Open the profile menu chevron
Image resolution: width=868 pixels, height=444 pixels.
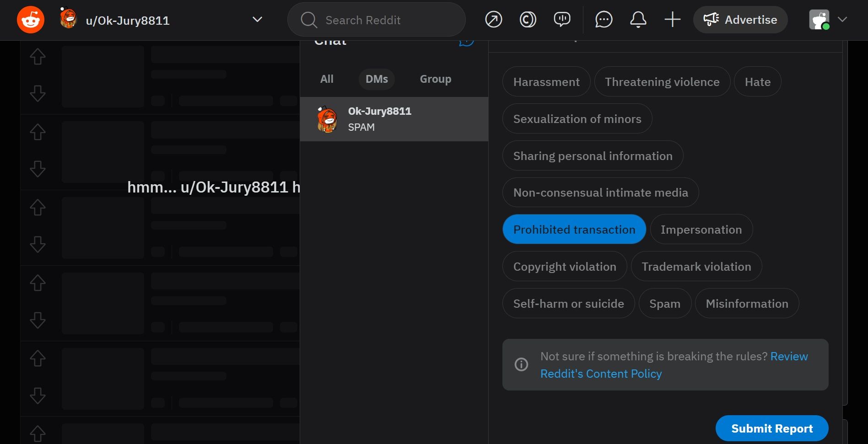click(x=842, y=19)
